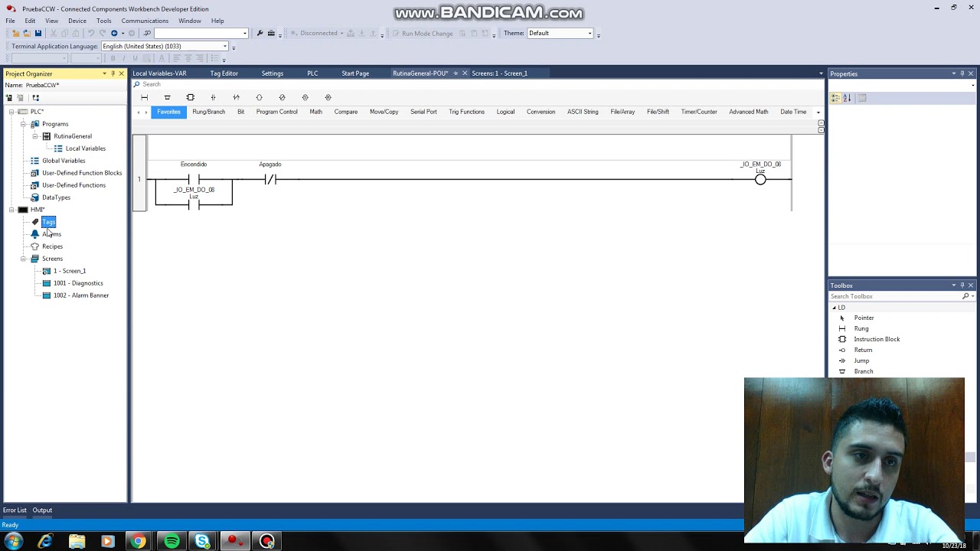
Task: Open the Error List panel
Action: pyautogui.click(x=15, y=510)
